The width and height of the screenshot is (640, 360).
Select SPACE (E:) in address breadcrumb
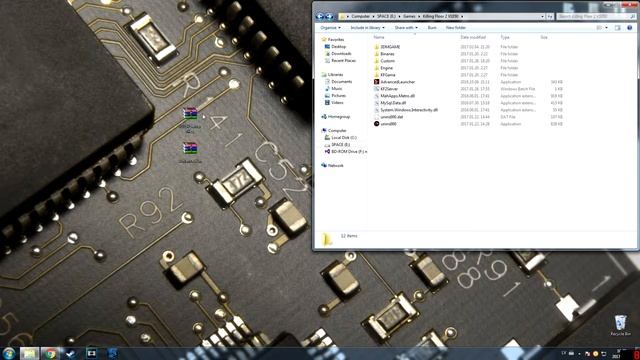(x=386, y=16)
